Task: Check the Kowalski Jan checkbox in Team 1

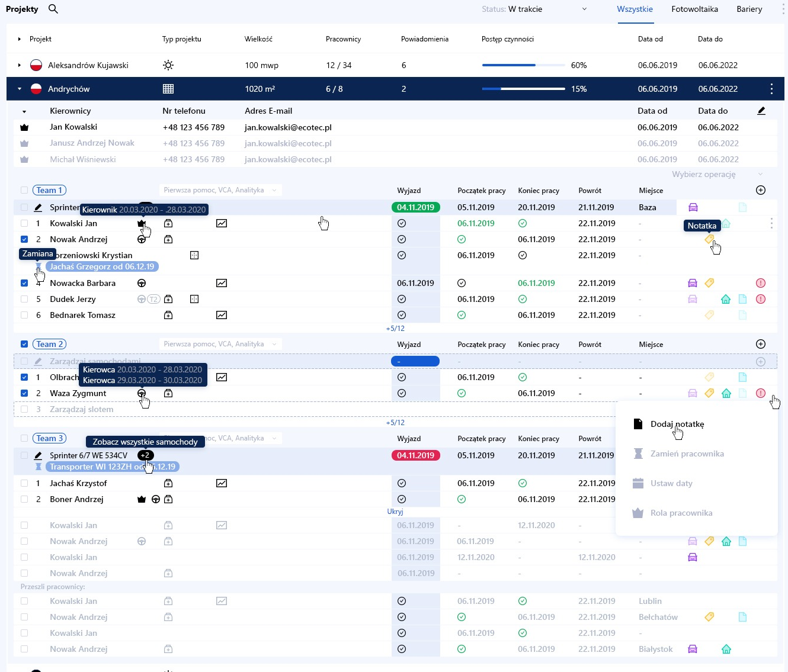Action: click(x=24, y=223)
